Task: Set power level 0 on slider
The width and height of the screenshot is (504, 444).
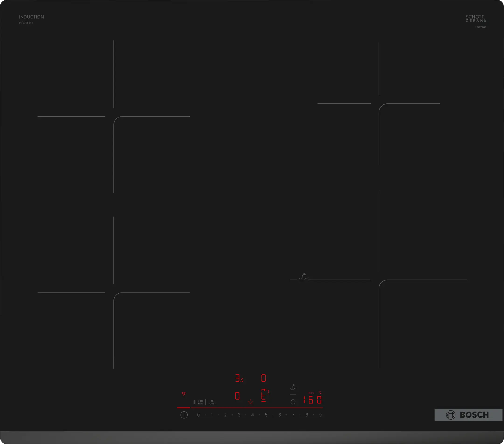Action: (x=198, y=415)
